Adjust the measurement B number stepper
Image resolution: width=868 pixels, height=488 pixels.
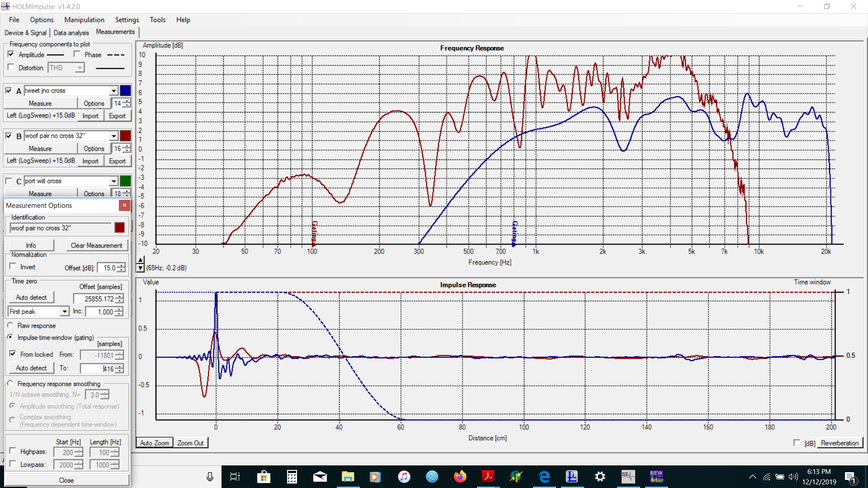pos(127,149)
